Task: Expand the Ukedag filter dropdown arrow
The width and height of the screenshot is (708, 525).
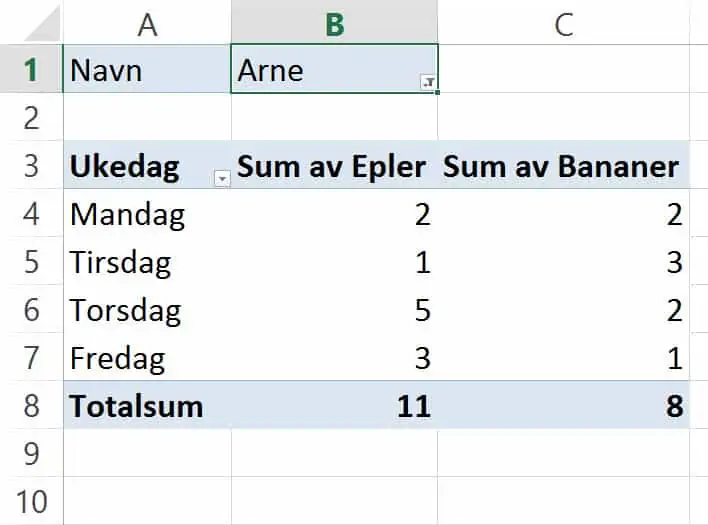Action: (222, 179)
